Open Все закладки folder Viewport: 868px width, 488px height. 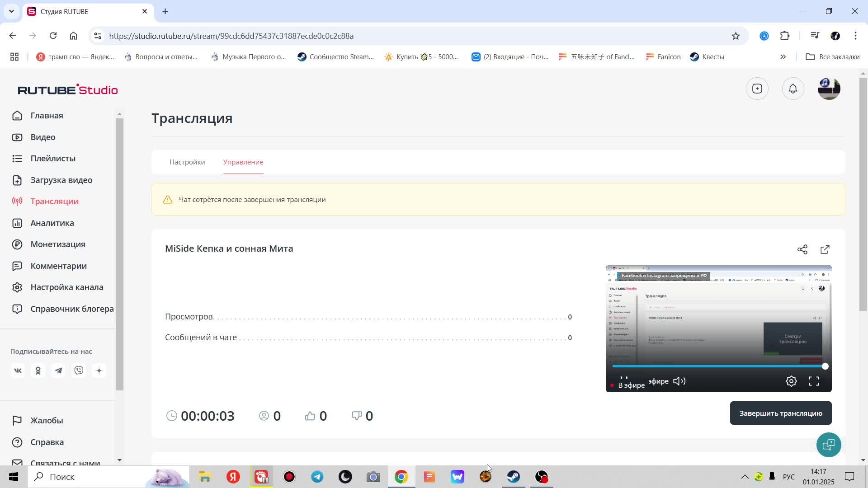832,57
